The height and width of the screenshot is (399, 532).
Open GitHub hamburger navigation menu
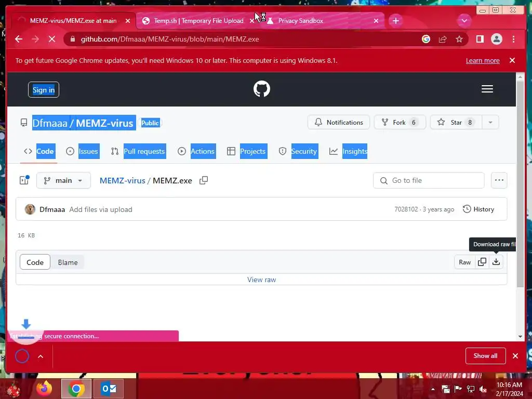(487, 89)
